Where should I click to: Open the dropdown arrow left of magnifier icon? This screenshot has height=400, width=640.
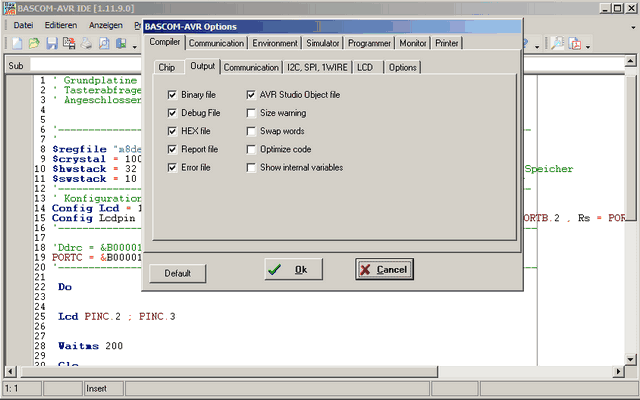point(537,47)
